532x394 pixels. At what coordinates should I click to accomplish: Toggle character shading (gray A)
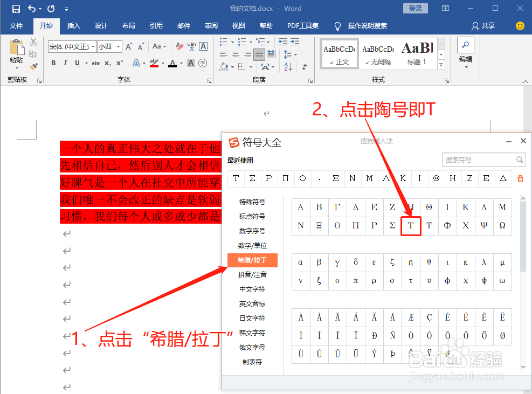191,63
